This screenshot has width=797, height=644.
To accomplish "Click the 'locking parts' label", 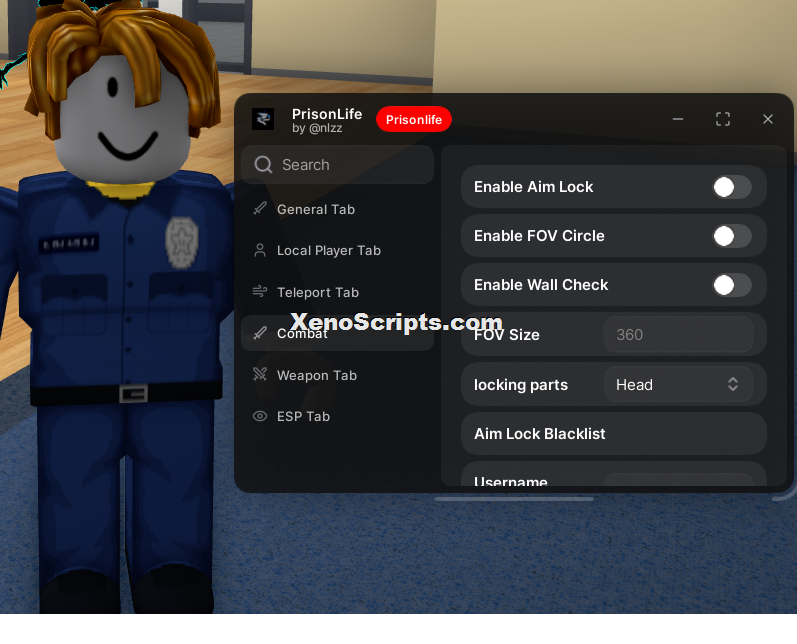I will (520, 385).
